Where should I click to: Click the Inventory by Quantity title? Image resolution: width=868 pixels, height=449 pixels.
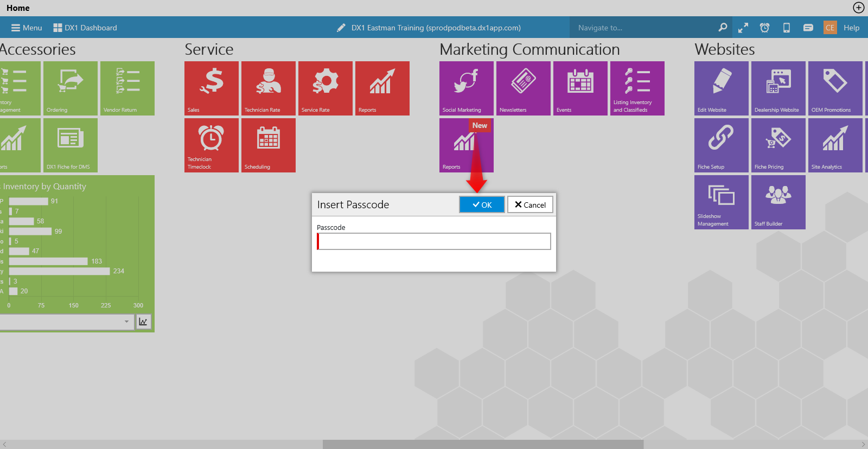(43, 186)
